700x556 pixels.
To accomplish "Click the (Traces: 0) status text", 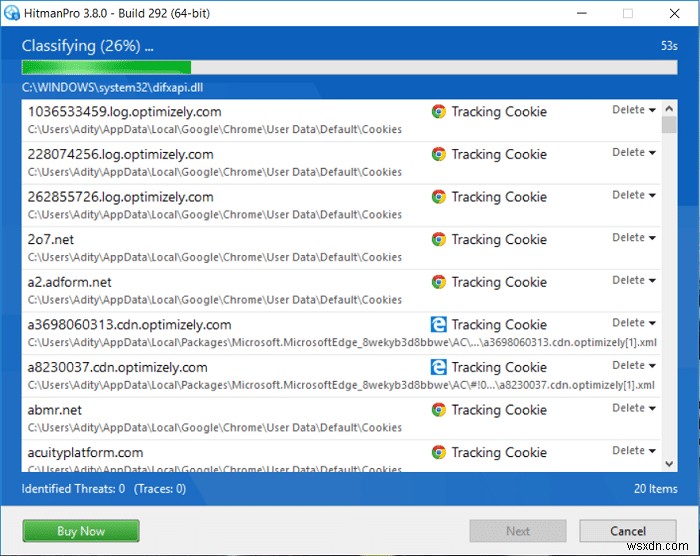I will (160, 489).
